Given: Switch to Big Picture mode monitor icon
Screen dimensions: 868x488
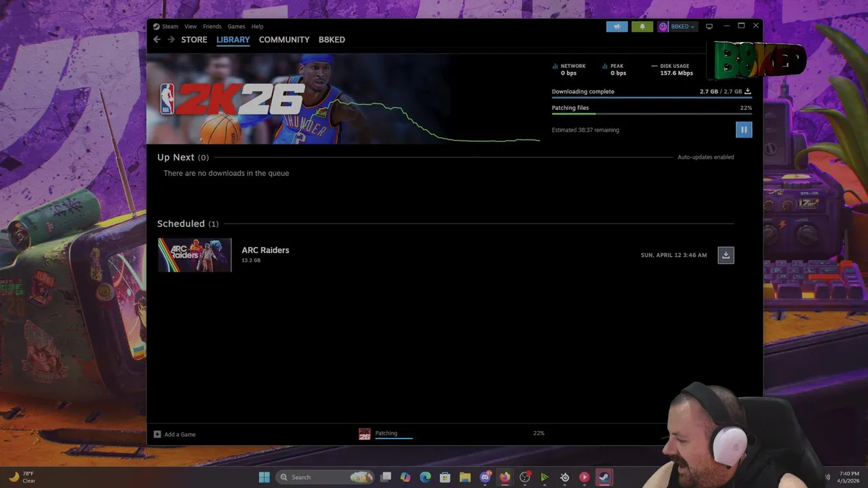Looking at the screenshot, I should 709,26.
